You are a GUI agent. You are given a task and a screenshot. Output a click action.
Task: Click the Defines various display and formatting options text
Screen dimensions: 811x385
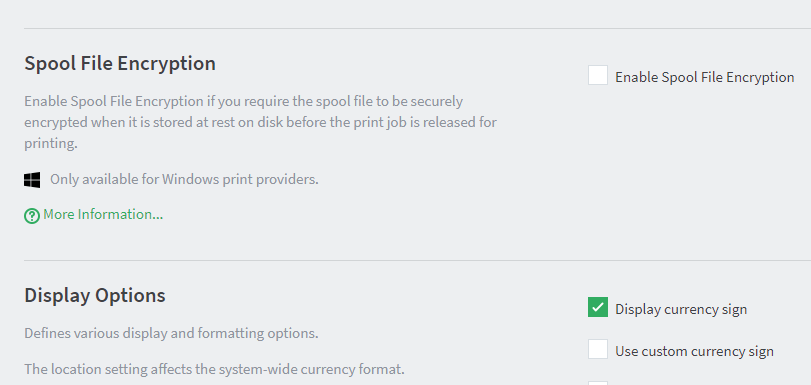tap(171, 333)
